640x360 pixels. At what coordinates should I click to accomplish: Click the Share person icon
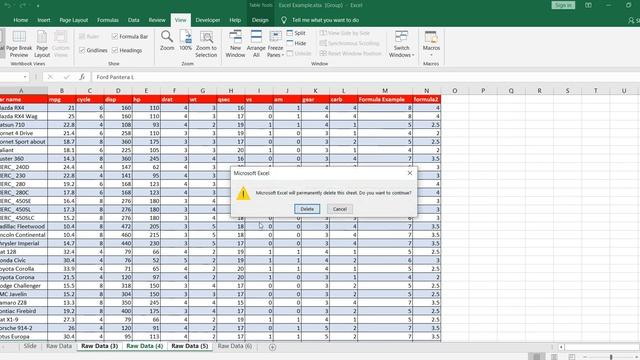(x=631, y=20)
